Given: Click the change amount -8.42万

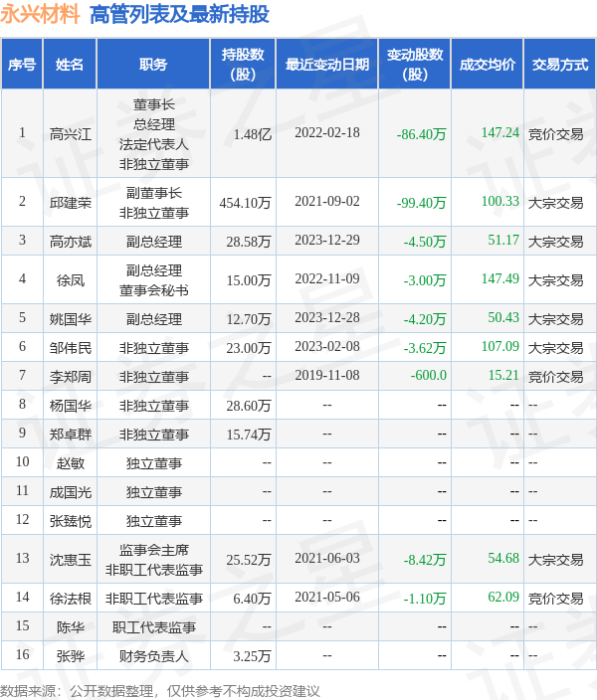Looking at the screenshot, I should coord(425,560).
